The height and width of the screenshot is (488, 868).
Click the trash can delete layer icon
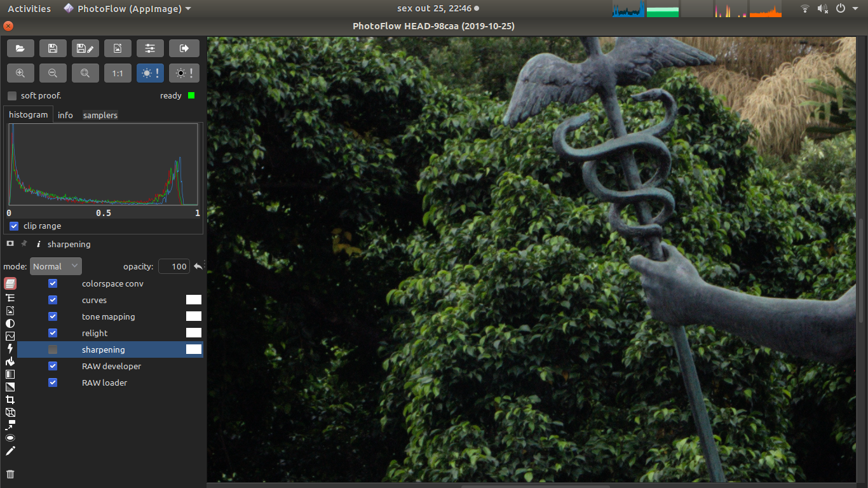10,474
